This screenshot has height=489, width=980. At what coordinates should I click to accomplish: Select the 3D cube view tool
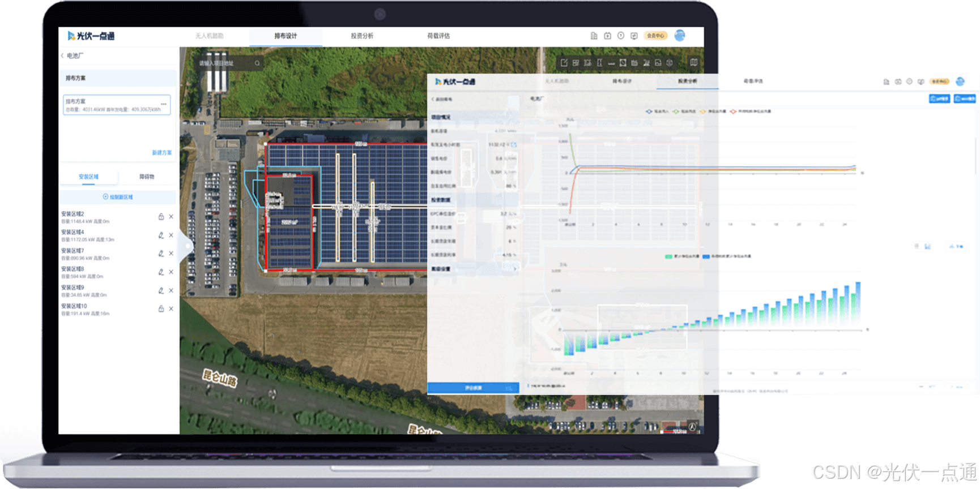point(670,63)
